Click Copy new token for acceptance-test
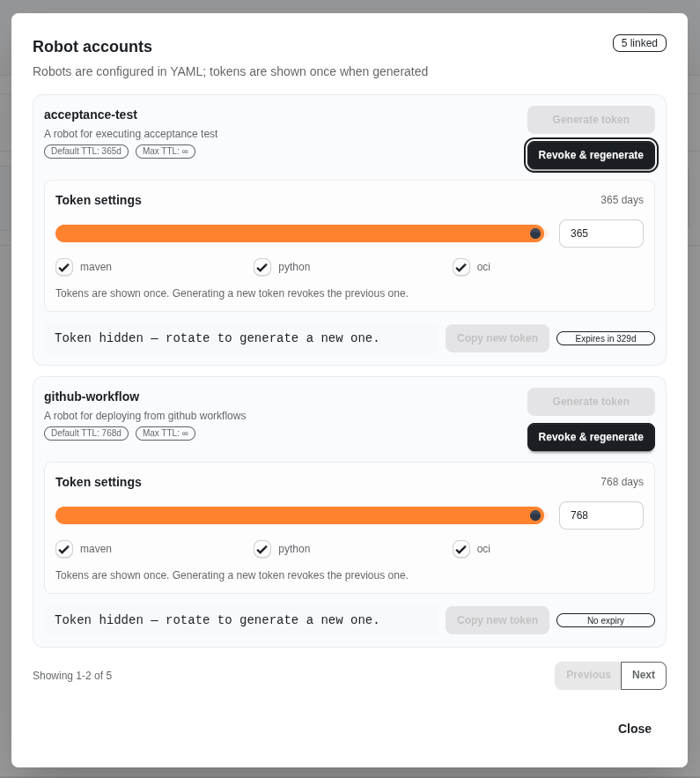This screenshot has width=700, height=778. pos(497,337)
